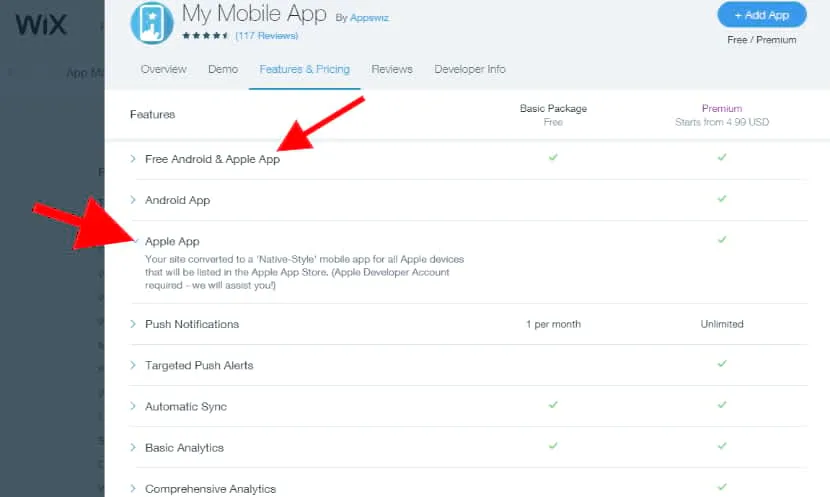Click Premium checkmark for Comprehensive Analytics
Viewport: 830px width, 497px height.
coord(722,487)
